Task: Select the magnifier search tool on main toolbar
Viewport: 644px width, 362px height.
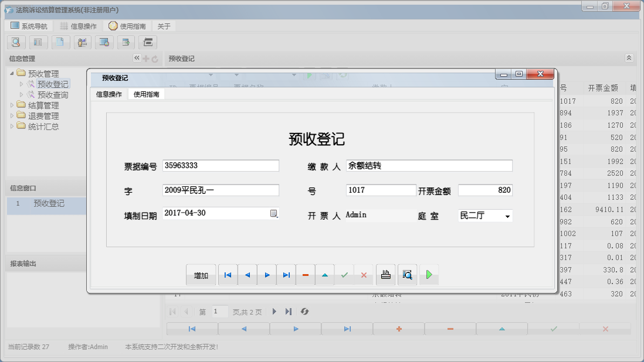Action: [x=16, y=42]
